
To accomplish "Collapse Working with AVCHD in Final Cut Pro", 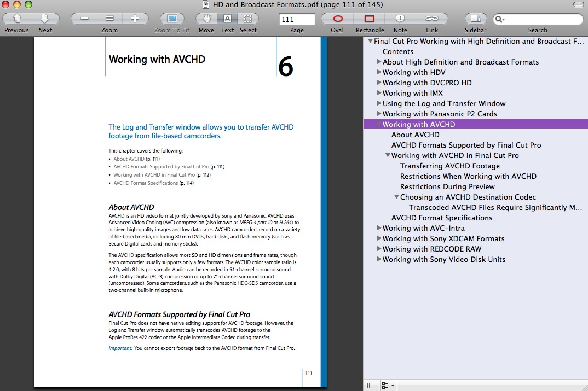I will pos(388,155).
